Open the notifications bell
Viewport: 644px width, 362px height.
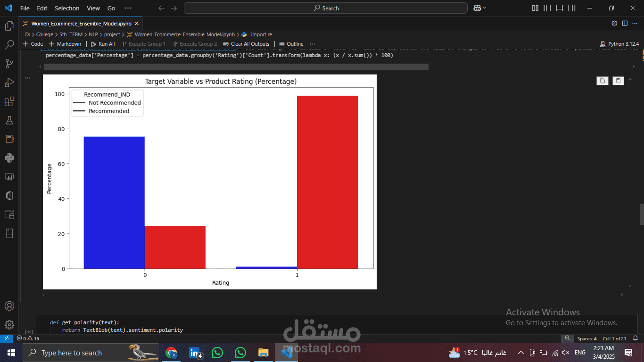click(636, 338)
